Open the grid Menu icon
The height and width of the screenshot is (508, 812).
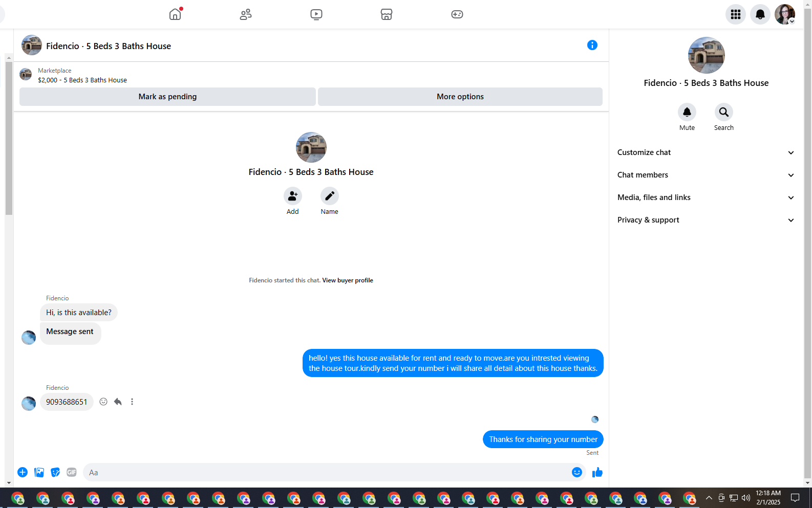click(736, 14)
